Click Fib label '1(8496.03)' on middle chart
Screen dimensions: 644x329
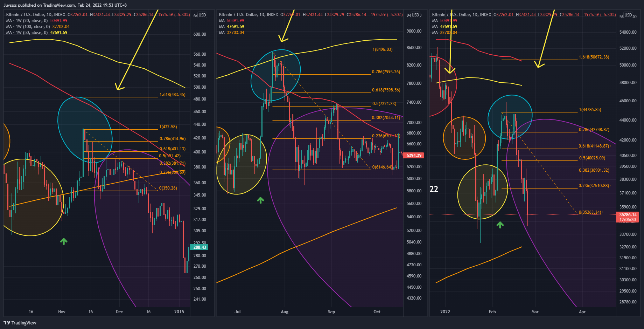pyautogui.click(x=383, y=49)
